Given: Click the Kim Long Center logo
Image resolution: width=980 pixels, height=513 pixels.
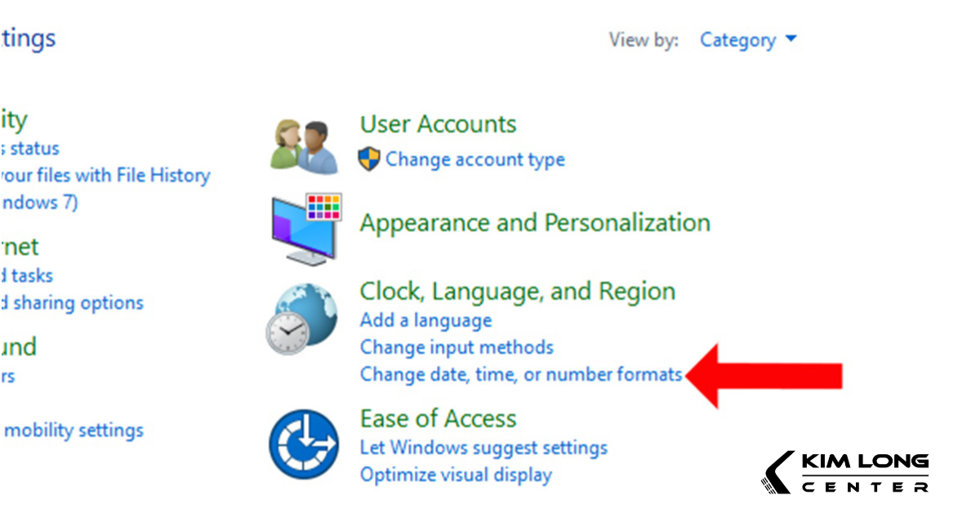Looking at the screenshot, I should pyautogui.click(x=845, y=473).
